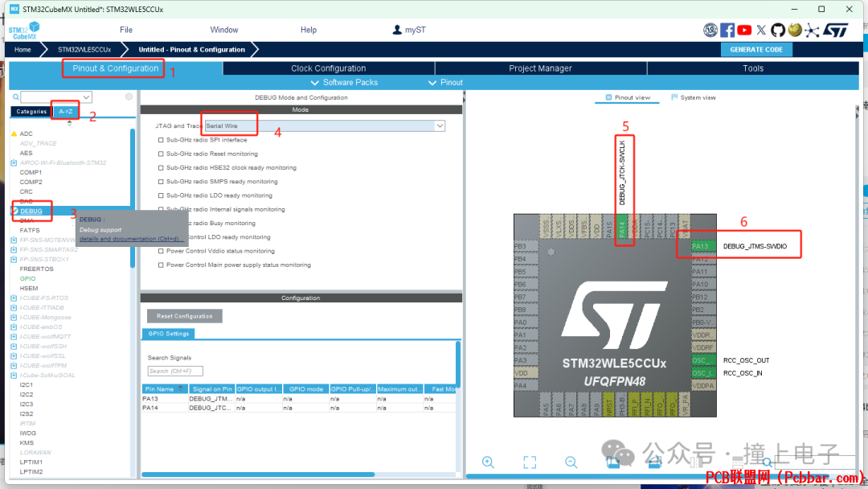Open the Help menu
The image size is (868, 489).
click(x=309, y=30)
